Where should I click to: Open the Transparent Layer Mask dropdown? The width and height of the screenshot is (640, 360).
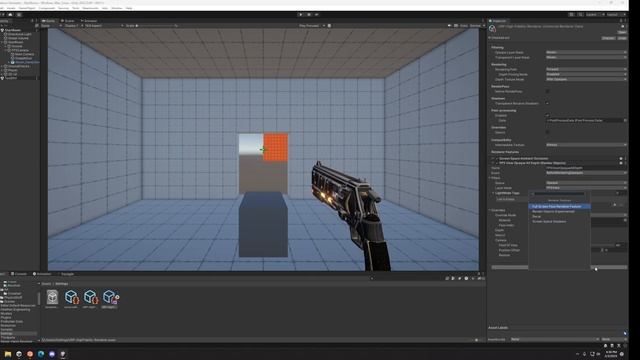(x=586, y=58)
